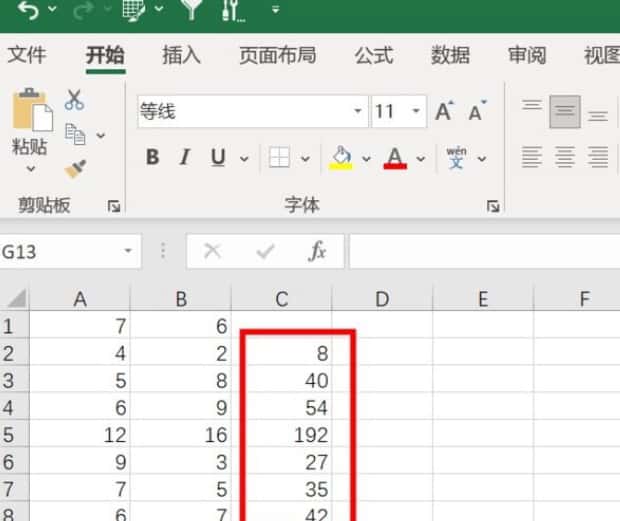Click the Format Painter brush icon

pyautogui.click(x=75, y=168)
